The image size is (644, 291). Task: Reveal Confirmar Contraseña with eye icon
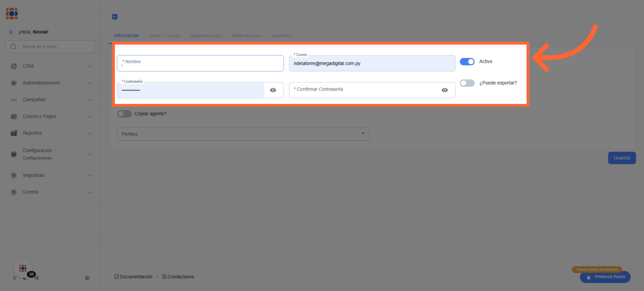[444, 90]
